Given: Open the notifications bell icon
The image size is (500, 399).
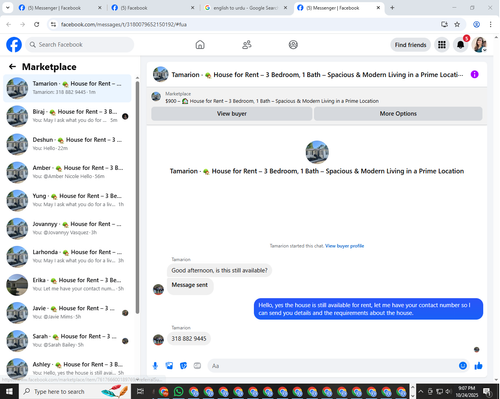Looking at the screenshot, I should (x=460, y=45).
